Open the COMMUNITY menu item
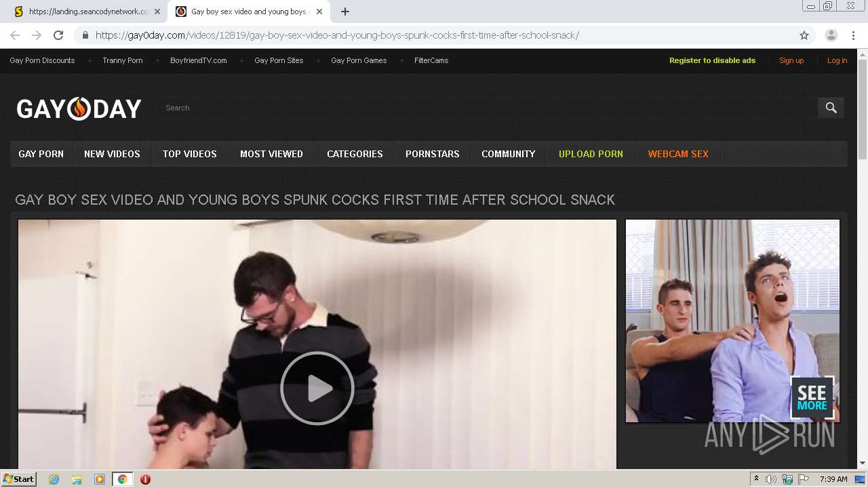868x488 pixels. [508, 154]
